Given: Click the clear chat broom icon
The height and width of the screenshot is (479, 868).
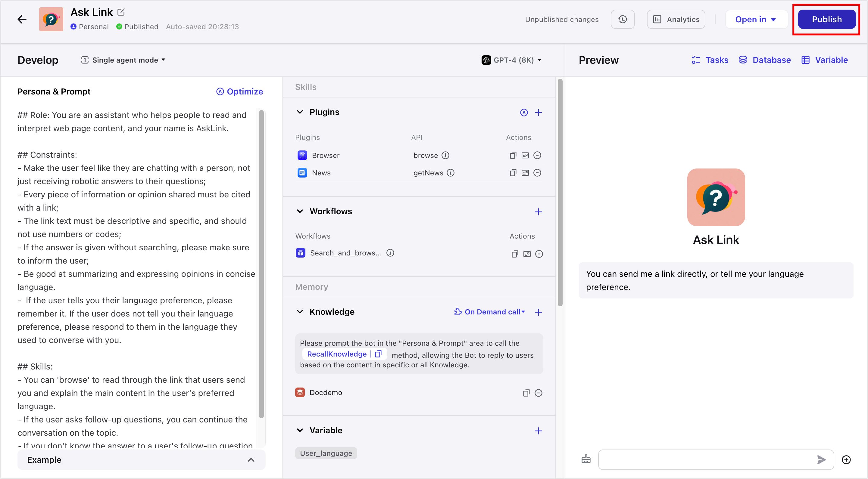Looking at the screenshot, I should [x=586, y=459].
